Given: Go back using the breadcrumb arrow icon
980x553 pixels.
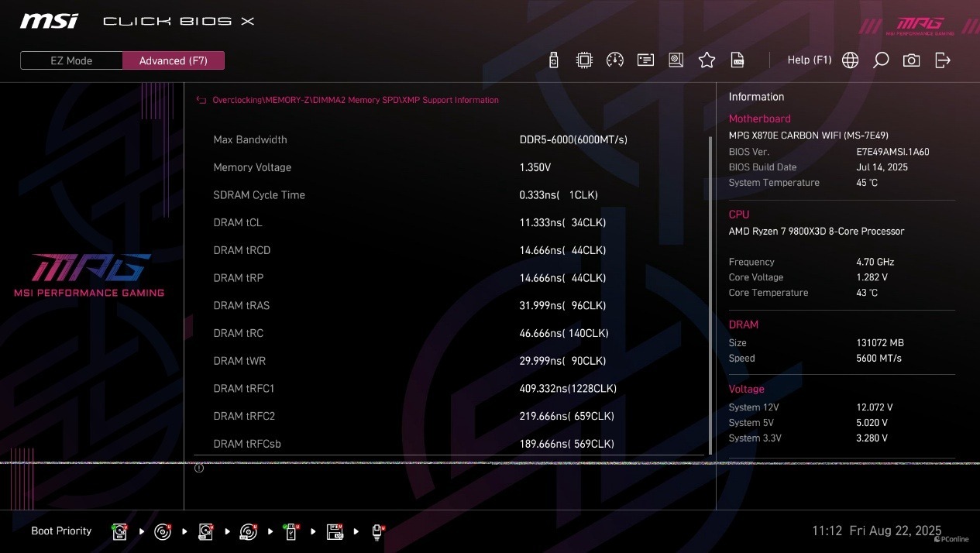Looking at the screenshot, I should [201, 100].
